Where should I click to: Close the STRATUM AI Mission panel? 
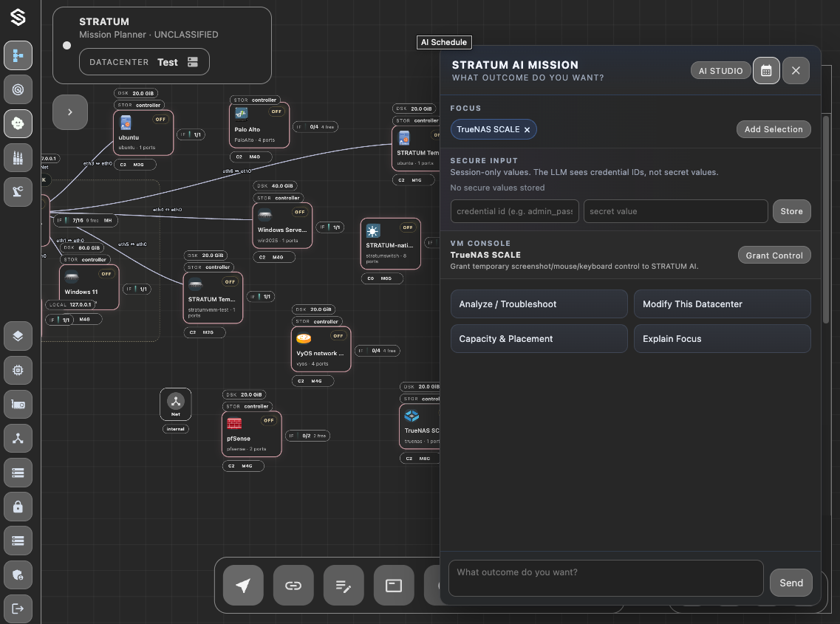(x=796, y=71)
